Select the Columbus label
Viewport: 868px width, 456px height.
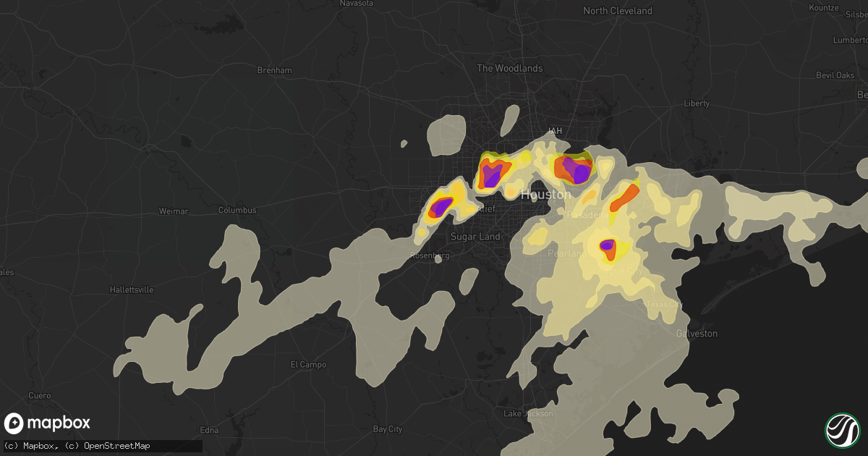pos(237,211)
